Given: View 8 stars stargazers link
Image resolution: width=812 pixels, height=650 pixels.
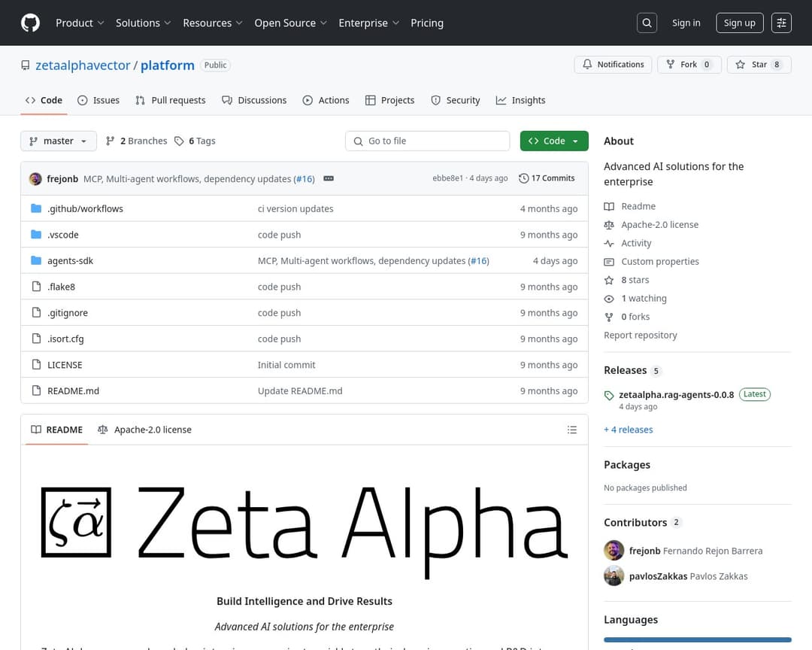Looking at the screenshot, I should 626,280.
